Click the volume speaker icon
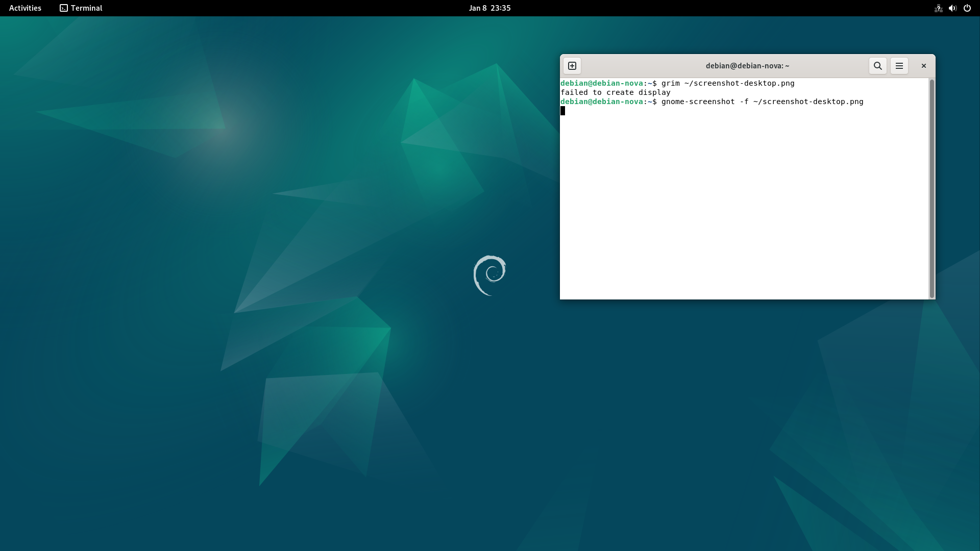The width and height of the screenshot is (980, 551). pyautogui.click(x=952, y=8)
